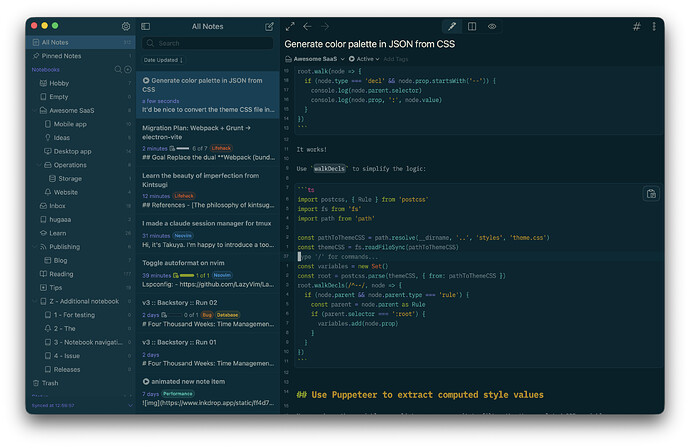Search notebooks with the magnifier icon
Viewport: 690px width, 448px height.
coord(118,70)
